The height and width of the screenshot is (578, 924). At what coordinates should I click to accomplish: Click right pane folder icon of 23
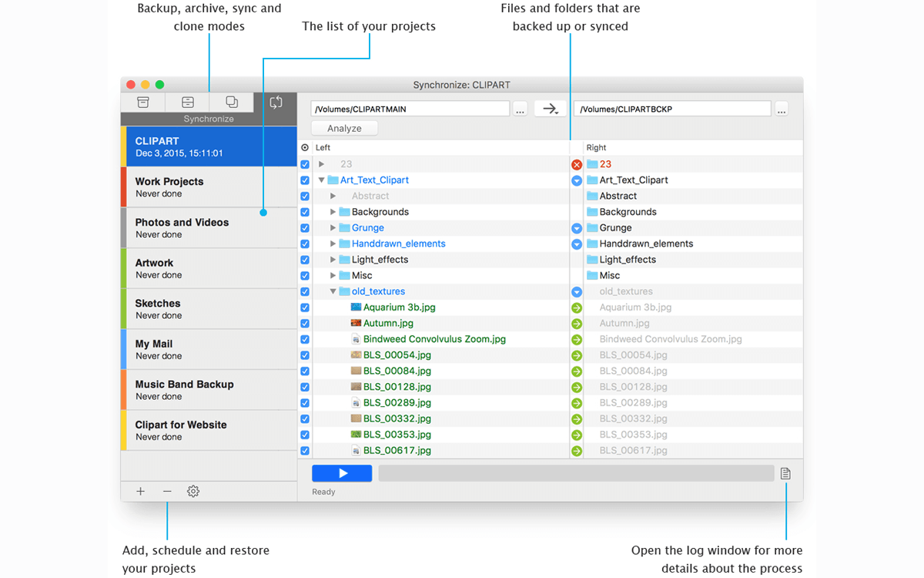(592, 164)
